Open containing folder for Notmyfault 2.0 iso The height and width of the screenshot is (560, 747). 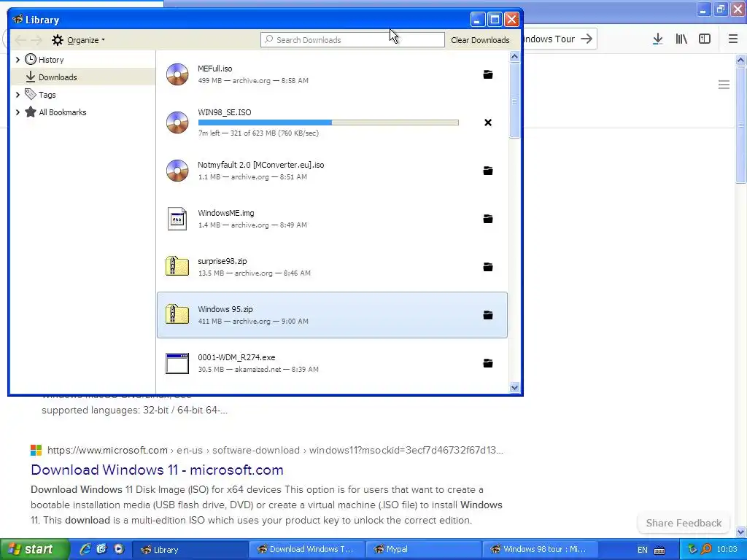point(488,171)
